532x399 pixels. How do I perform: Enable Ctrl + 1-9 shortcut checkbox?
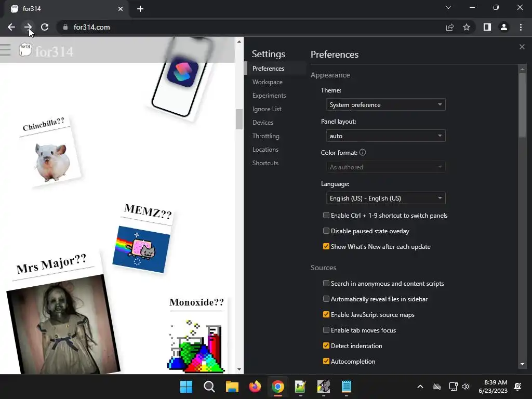tap(326, 215)
